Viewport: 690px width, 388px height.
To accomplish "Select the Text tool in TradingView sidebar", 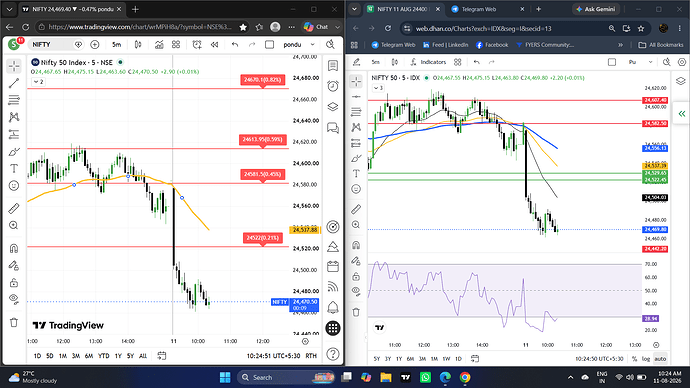I will tap(14, 168).
